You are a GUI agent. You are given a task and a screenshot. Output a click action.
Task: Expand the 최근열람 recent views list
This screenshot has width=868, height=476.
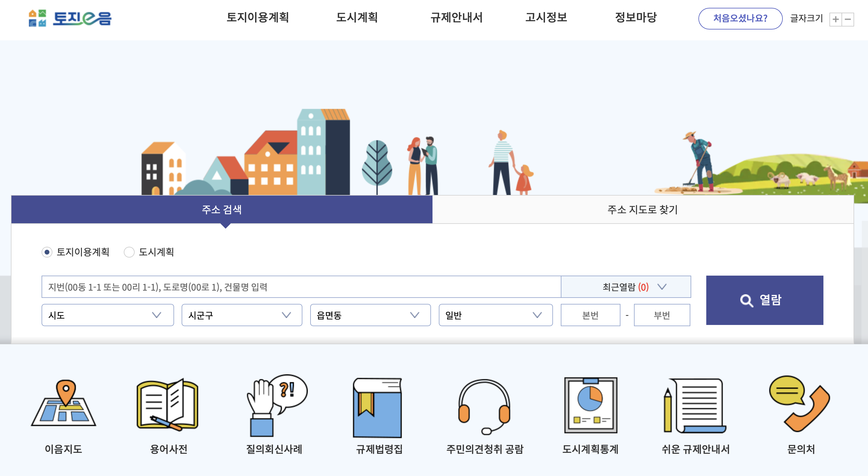click(x=625, y=287)
